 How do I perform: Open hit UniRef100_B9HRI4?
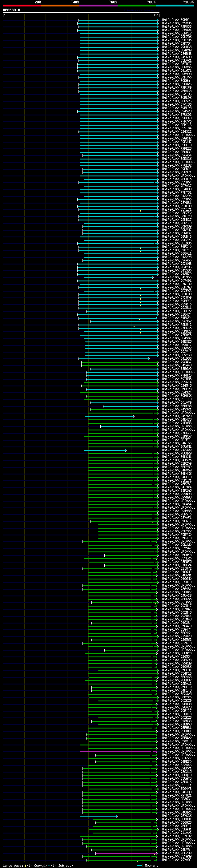177,20
